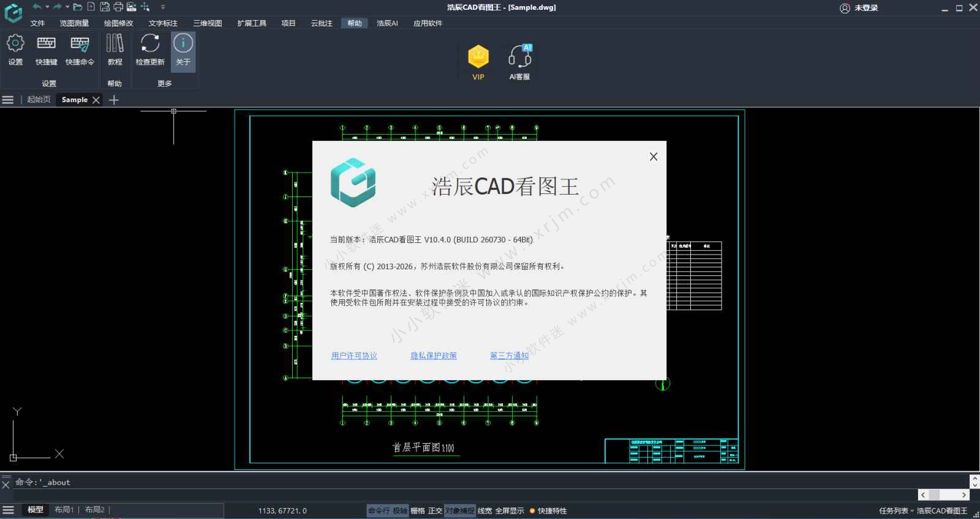Expand the 任务列表 dropdown
The height and width of the screenshot is (519, 980).
897,510
